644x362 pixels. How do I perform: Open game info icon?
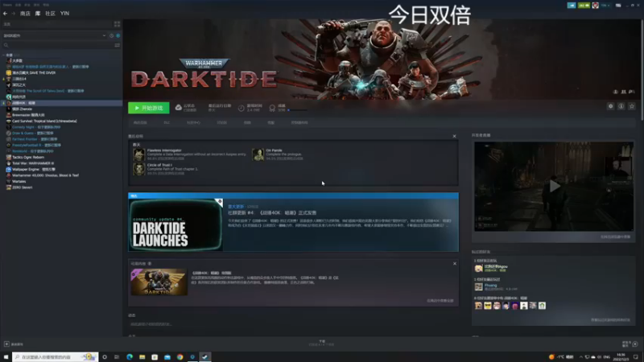click(621, 106)
